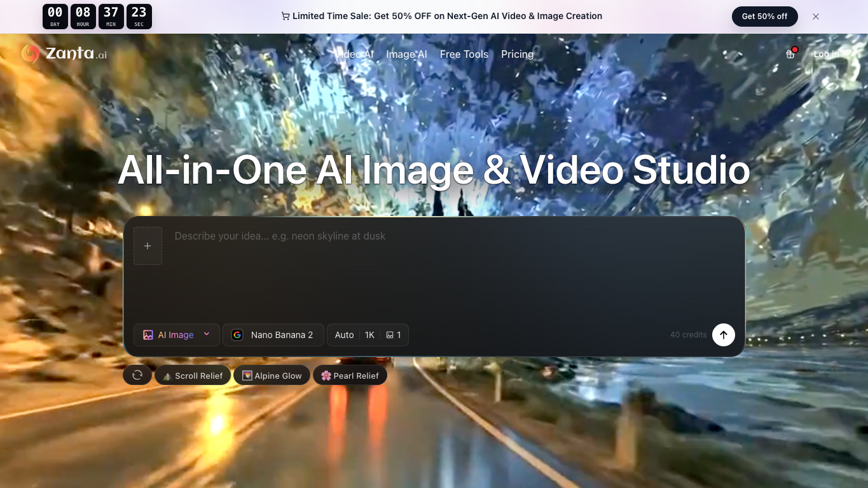
Task: Refresh the prompt suggestions
Action: pyautogui.click(x=137, y=376)
